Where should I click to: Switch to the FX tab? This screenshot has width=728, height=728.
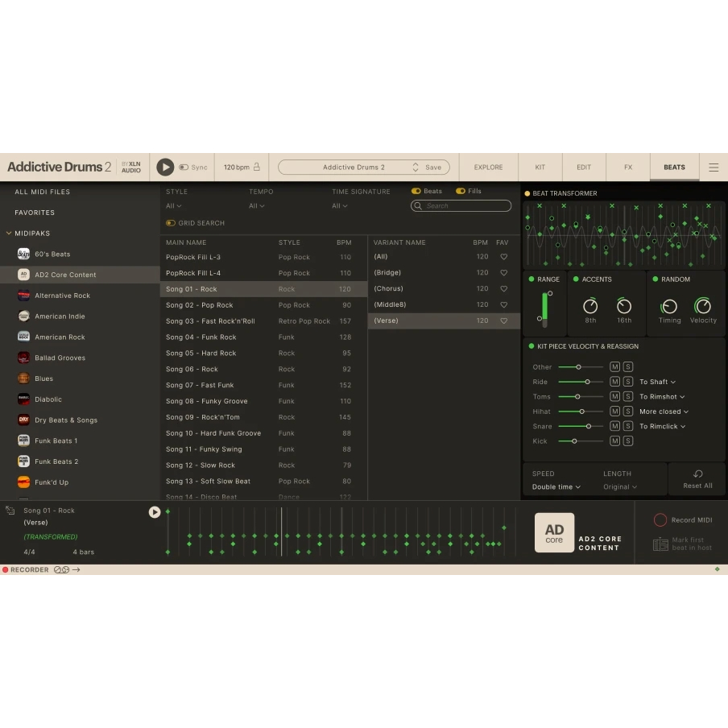pos(628,168)
